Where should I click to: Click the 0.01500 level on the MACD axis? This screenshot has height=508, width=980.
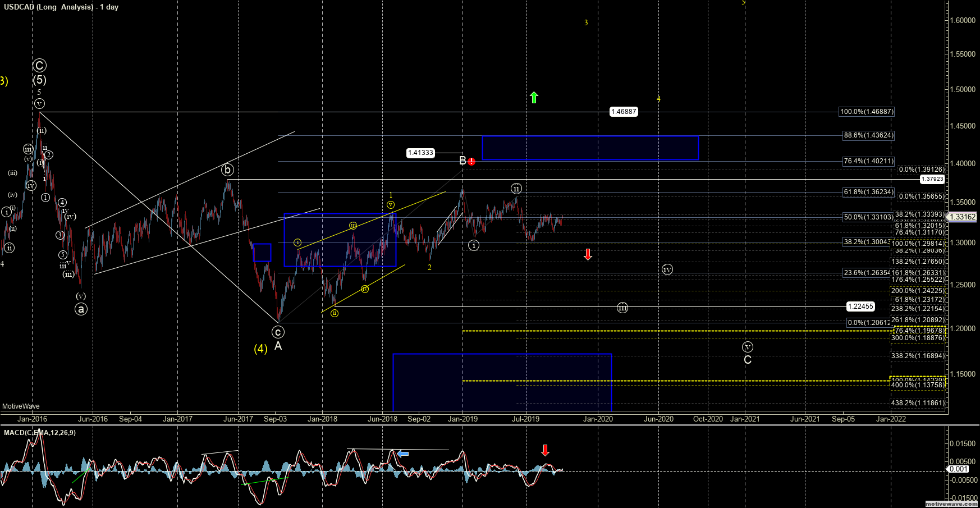click(x=963, y=443)
